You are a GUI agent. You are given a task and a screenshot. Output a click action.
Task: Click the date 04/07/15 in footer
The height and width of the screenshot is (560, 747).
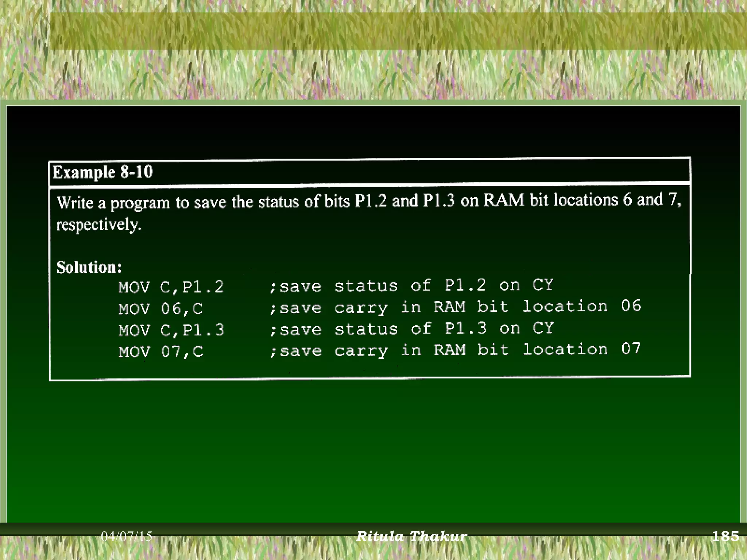(126, 536)
